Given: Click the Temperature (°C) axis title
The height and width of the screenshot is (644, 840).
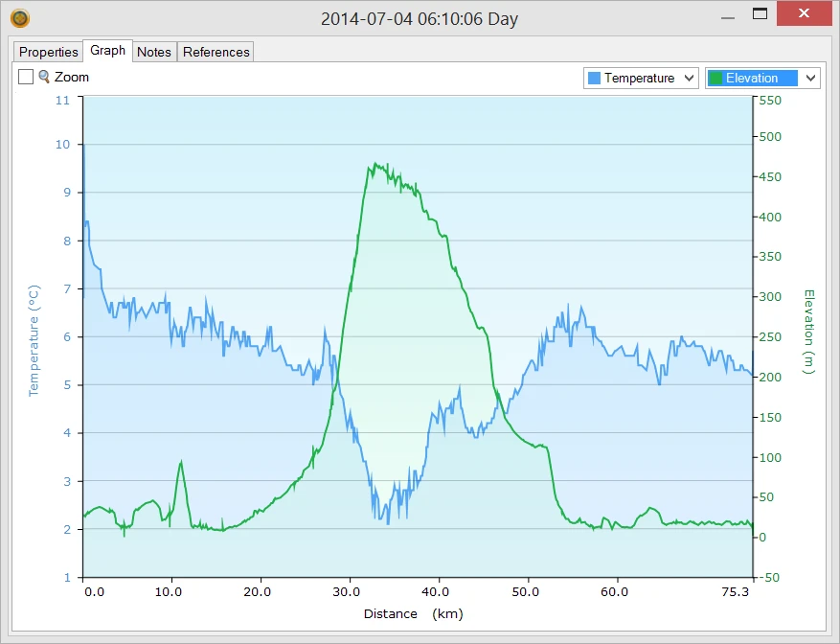Looking at the screenshot, I should [34, 341].
